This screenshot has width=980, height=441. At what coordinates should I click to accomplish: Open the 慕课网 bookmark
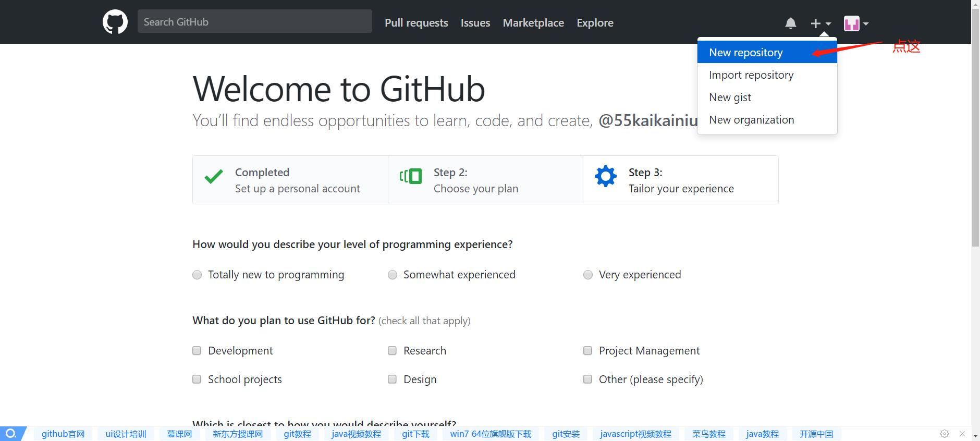point(179,434)
